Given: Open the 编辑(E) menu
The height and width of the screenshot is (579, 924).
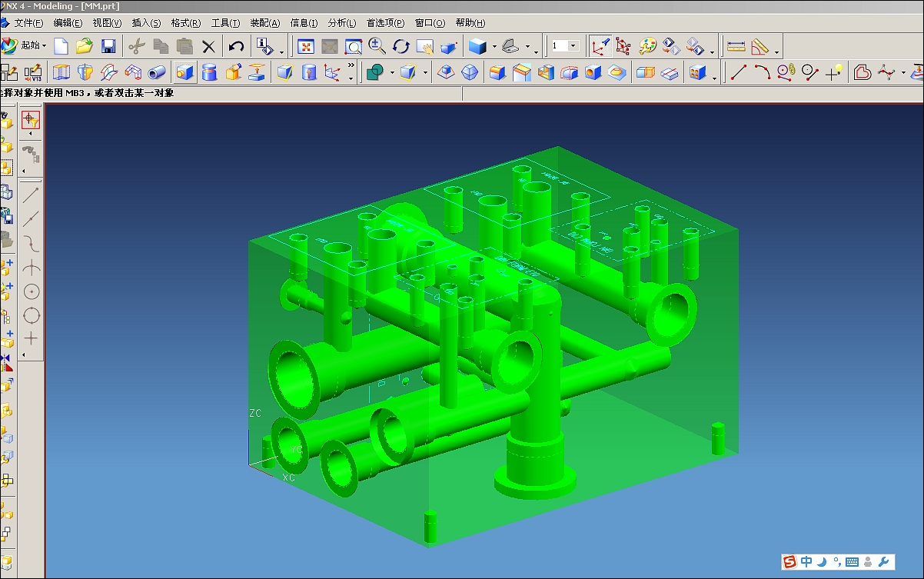Looking at the screenshot, I should tap(68, 23).
